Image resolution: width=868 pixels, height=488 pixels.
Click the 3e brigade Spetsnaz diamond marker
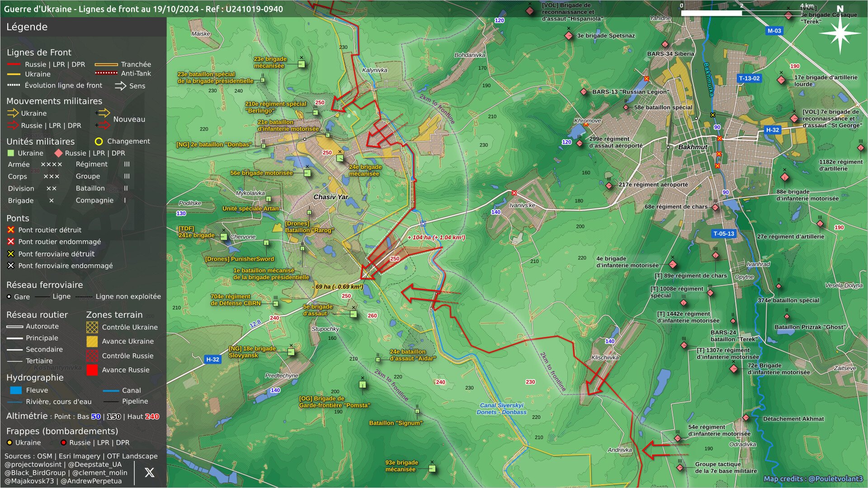coord(569,36)
